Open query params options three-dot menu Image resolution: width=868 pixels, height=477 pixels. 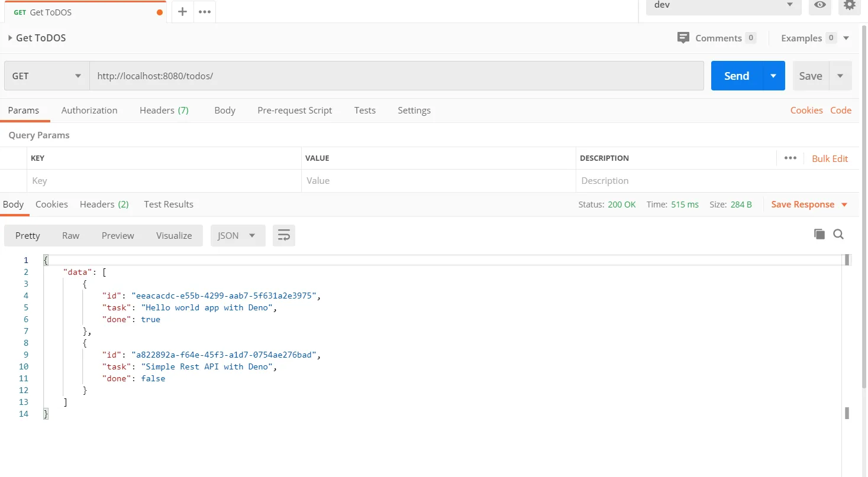790,158
